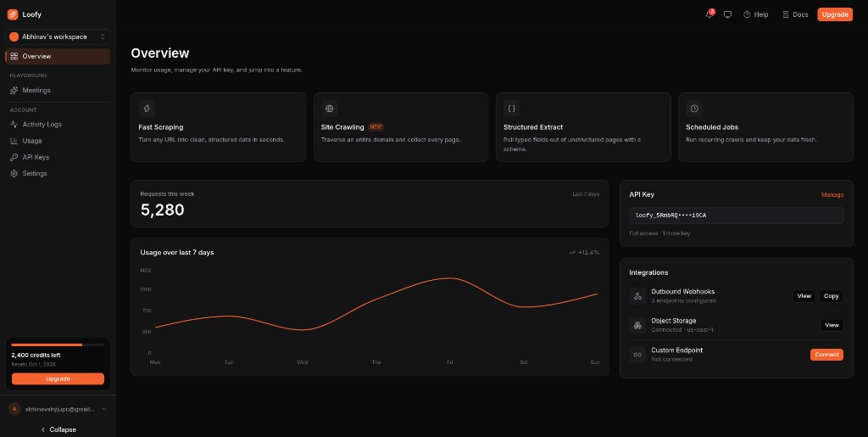
Task: Open Settings in the sidebar
Action: coord(58,173)
